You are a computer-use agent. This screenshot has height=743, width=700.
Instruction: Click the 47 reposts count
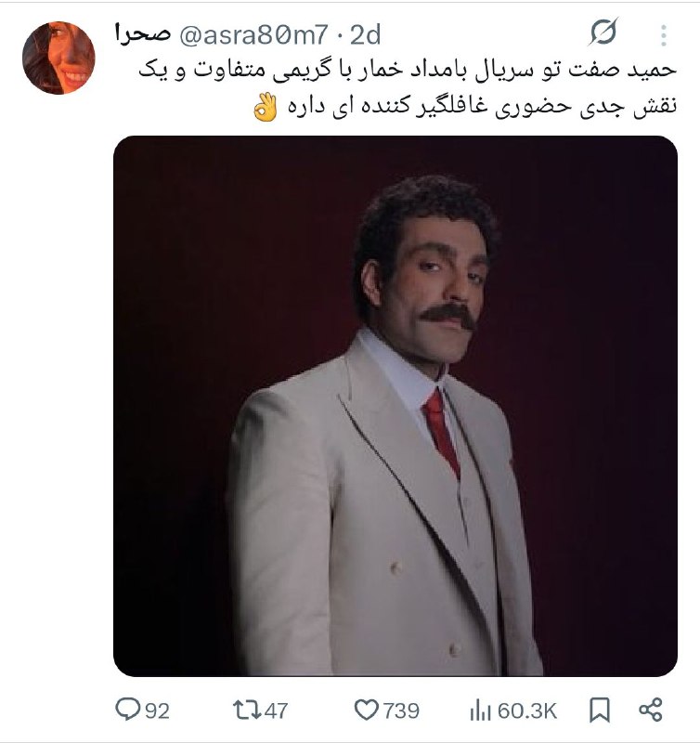(276, 711)
